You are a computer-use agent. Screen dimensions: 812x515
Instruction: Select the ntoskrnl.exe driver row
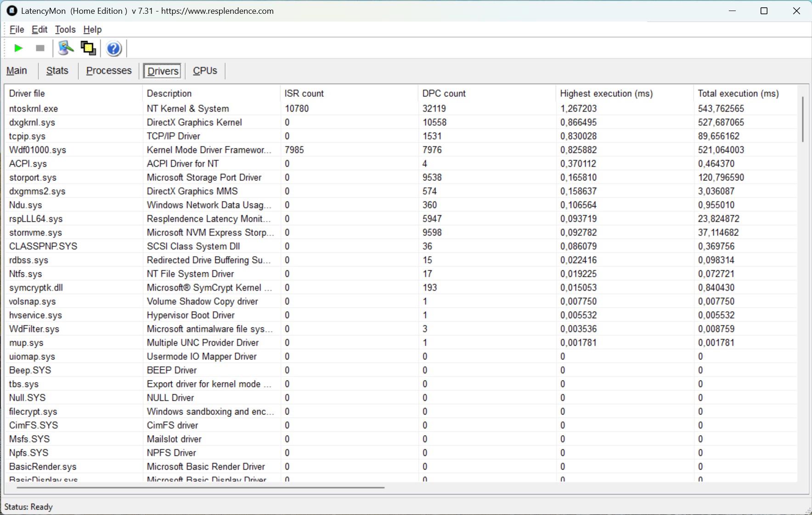pos(401,108)
